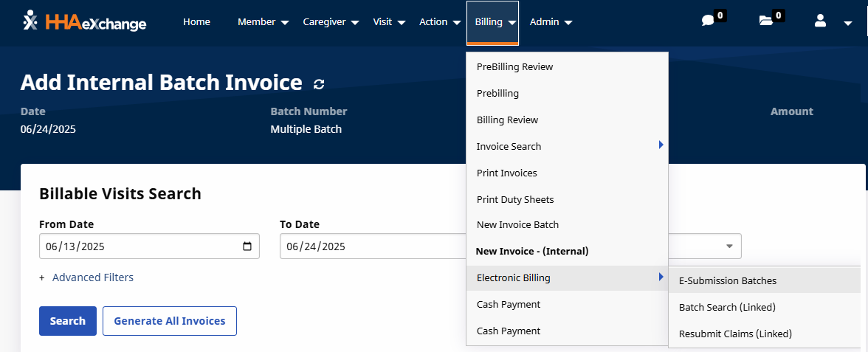The image size is (868, 352).
Task: Open the Member dropdown menu
Action: click(x=263, y=22)
